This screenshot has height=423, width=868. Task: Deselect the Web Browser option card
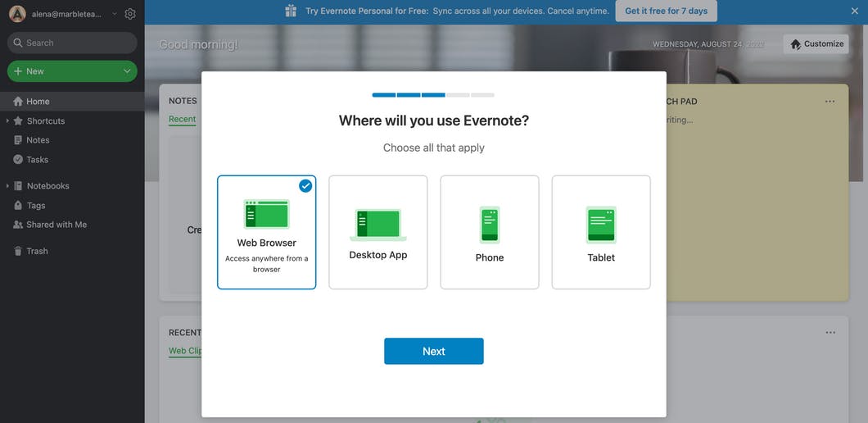coord(266,232)
